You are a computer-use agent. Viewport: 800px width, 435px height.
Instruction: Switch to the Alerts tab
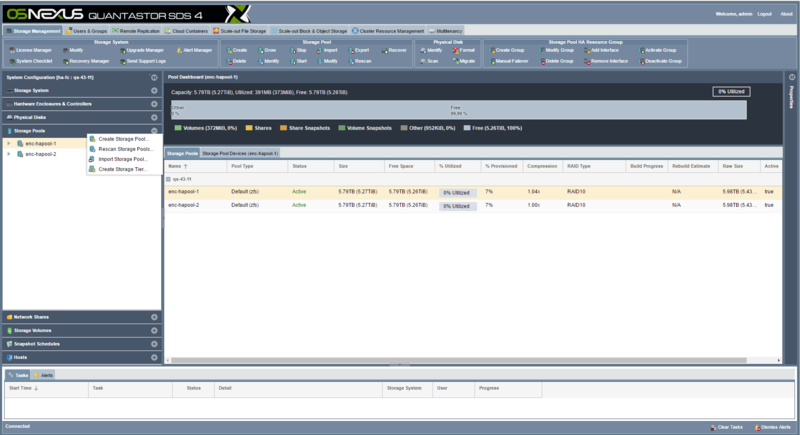point(43,375)
